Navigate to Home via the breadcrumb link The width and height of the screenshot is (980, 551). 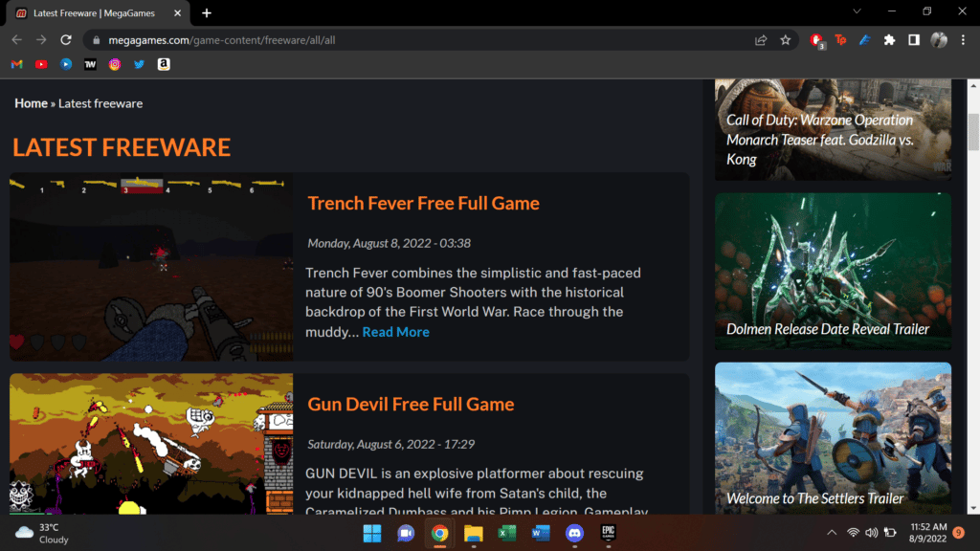30,102
